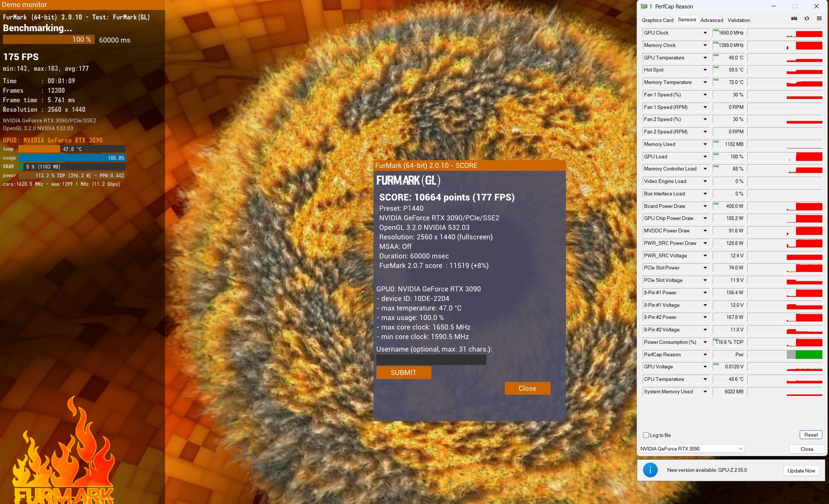This screenshot has width=829, height=504.
Task: Click the Power Consumption 116.6 % TDP value
Action: click(729, 342)
